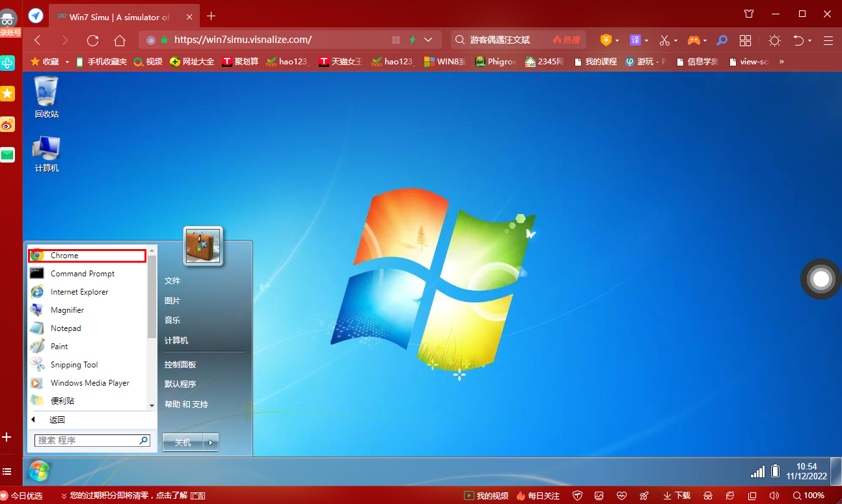
Task: Click the rocket accelerator status bar icon
Action: click(644, 496)
